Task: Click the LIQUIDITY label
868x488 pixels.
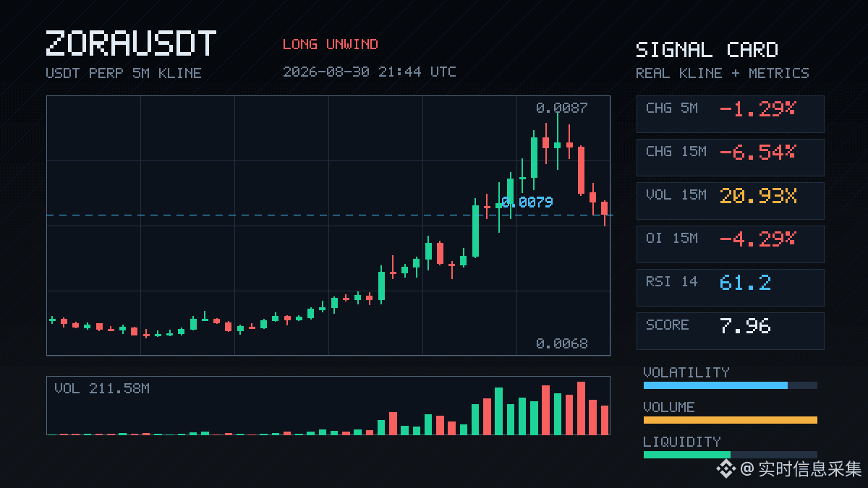Action: point(682,442)
